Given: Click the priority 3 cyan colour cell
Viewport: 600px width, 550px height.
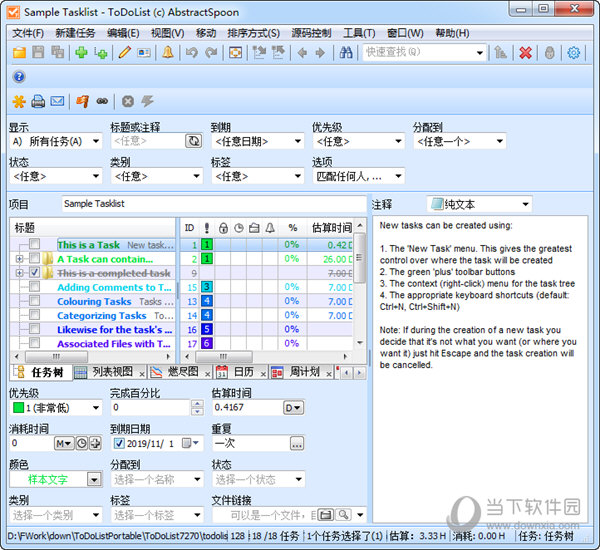Looking at the screenshot, I should tap(207, 287).
